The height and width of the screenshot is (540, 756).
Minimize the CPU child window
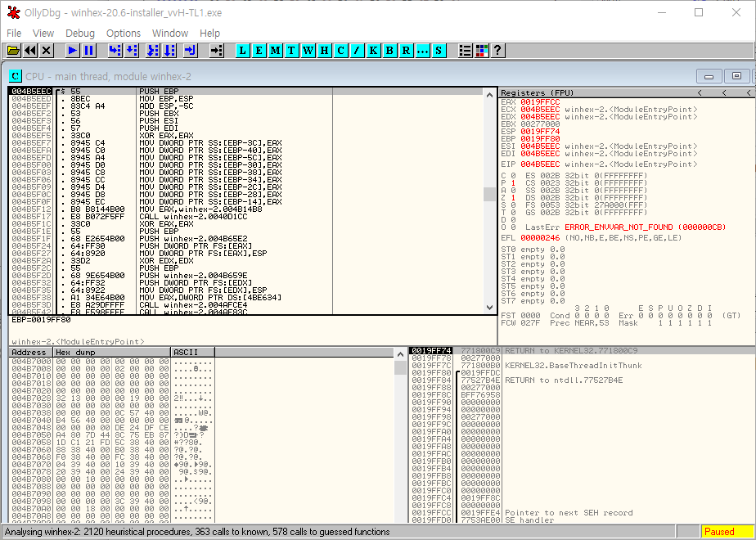(709, 76)
